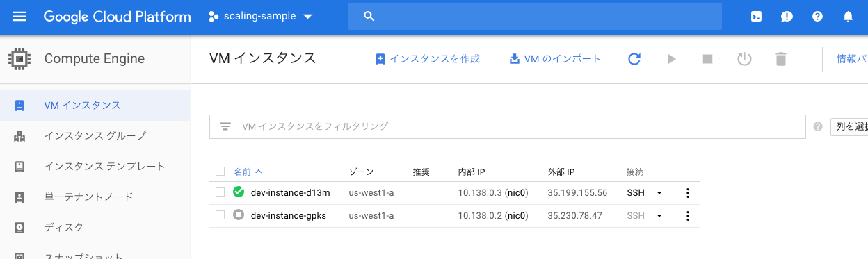Click the Compute Engine heading
This screenshot has width=868, height=259.
[95, 58]
